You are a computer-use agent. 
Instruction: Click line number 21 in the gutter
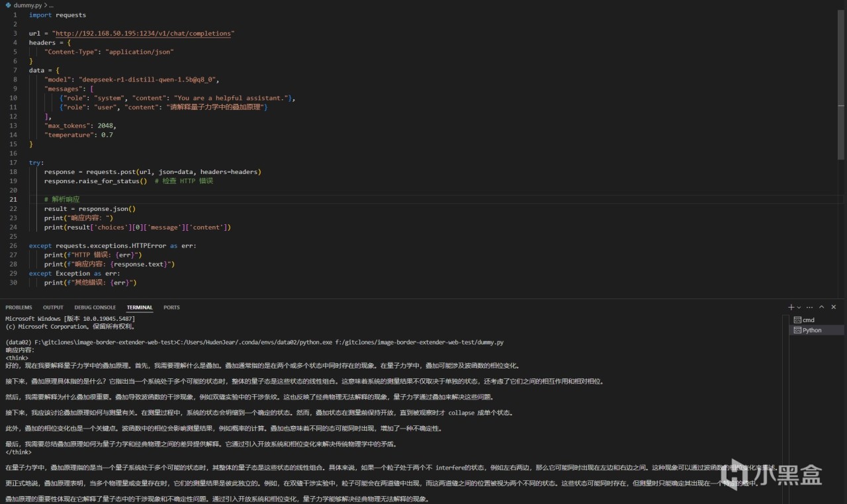[14, 199]
